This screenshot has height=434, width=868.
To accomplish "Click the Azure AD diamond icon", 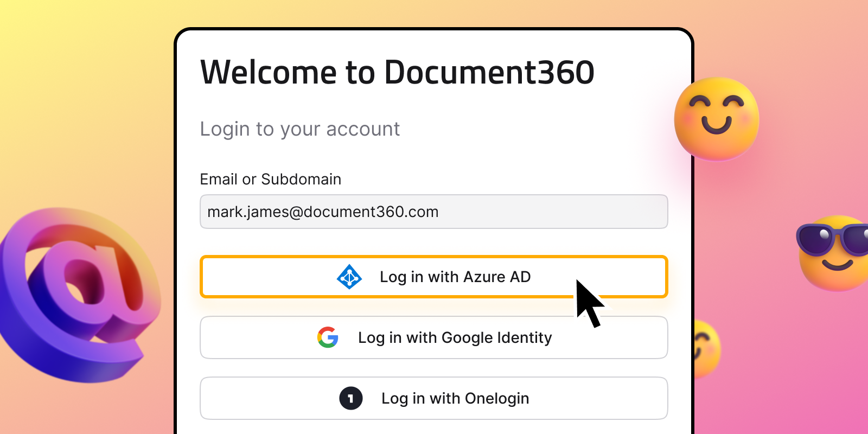I will click(x=349, y=277).
